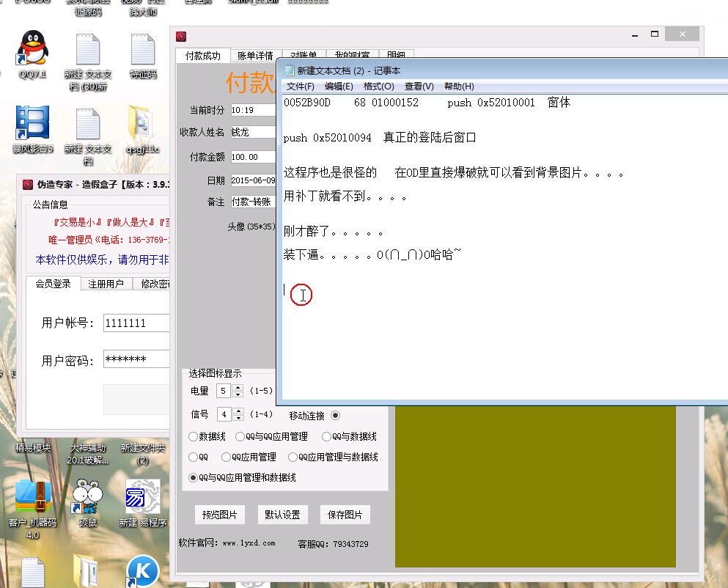728x588 pixels.
Task: Select the 新建 文本文档 (30)新 file icon
Action: (x=88, y=60)
